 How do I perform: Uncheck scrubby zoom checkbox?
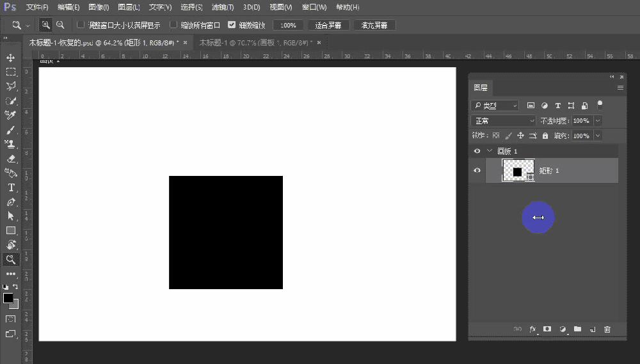(232, 25)
